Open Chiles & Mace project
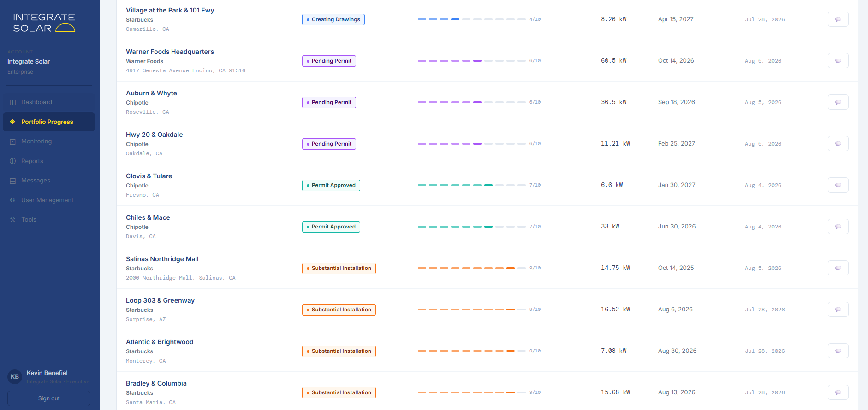868x410 pixels. (148, 217)
